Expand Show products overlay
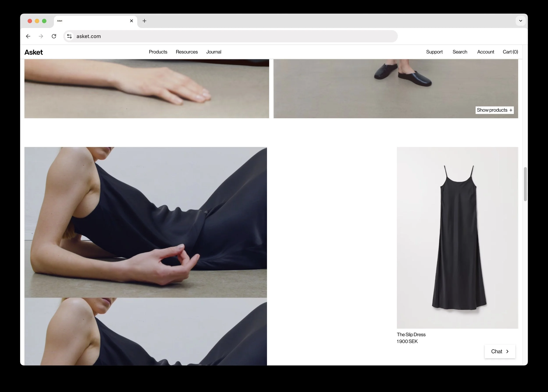Image resolution: width=548 pixels, height=392 pixels. point(494,110)
